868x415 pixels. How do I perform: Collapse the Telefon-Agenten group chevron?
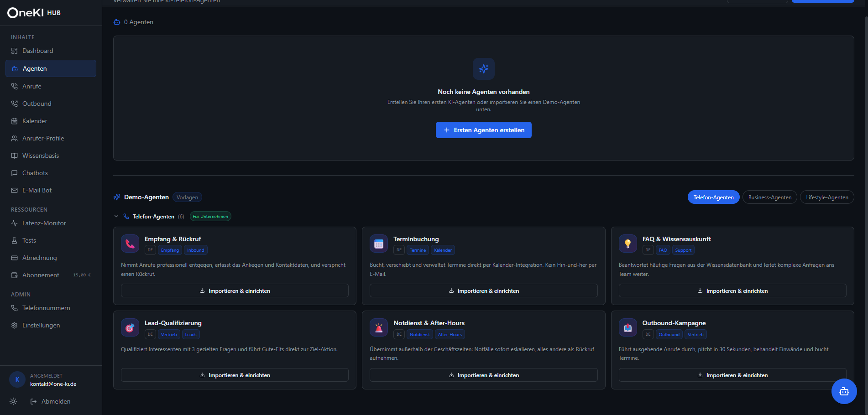click(116, 216)
